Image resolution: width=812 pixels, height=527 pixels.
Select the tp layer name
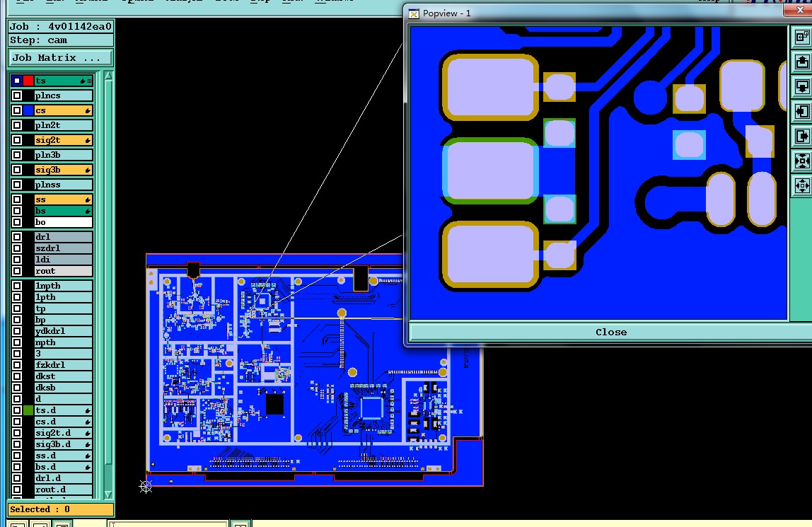click(x=63, y=309)
